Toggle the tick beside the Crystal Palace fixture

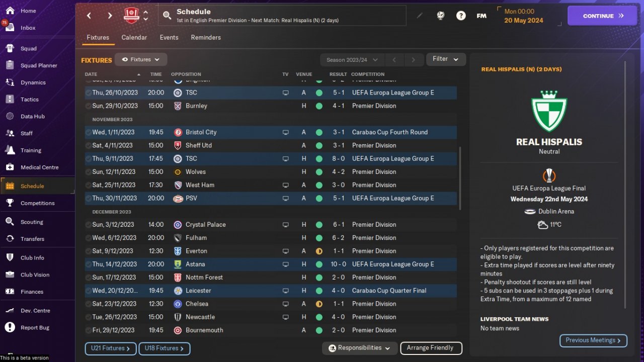(x=89, y=225)
